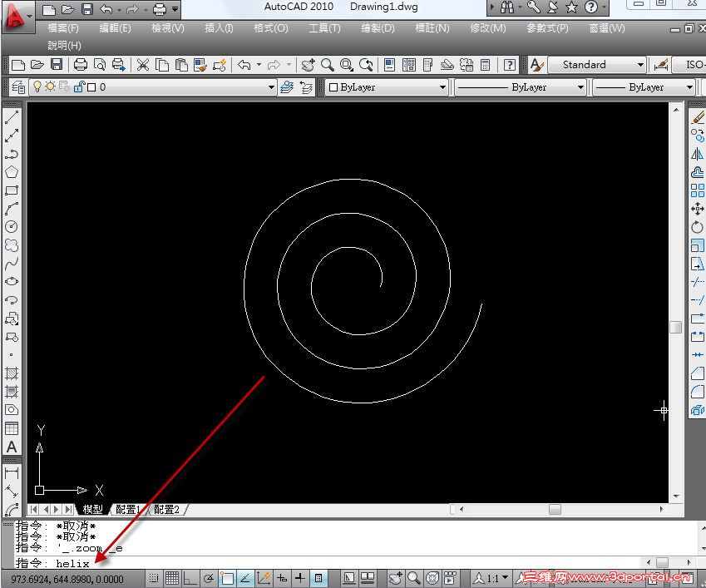Viewport: 706px width, 588px height.
Task: Open the 繪製(D) menu
Action: click(378, 28)
